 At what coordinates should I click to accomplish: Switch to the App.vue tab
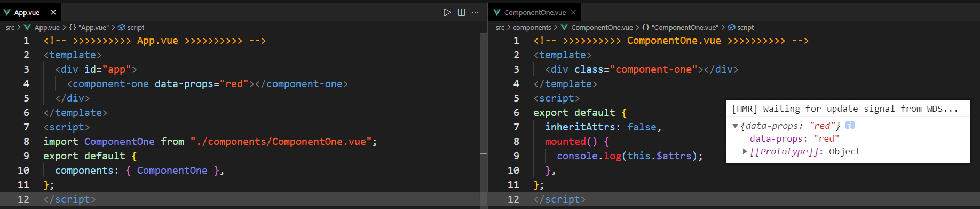(27, 12)
